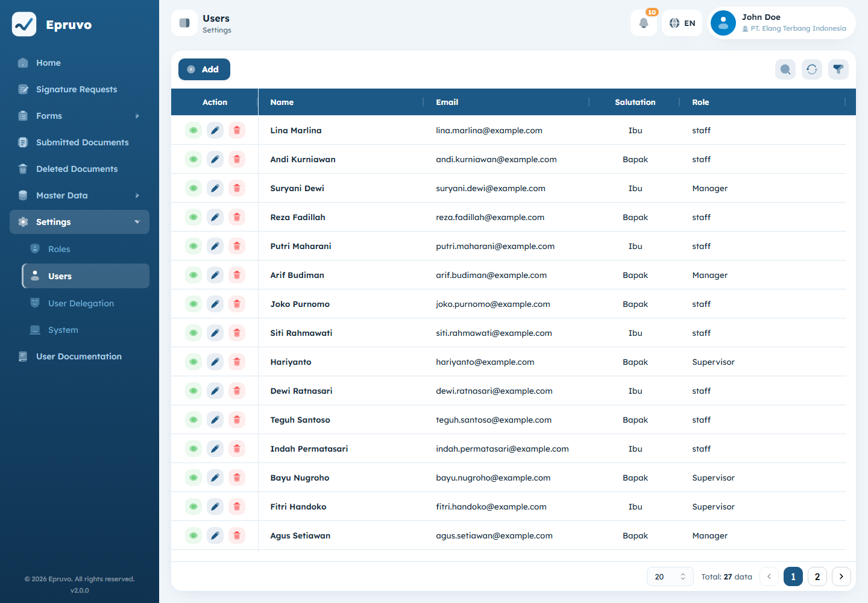This screenshot has width=868, height=603.
Task: View Arif Budiman's details eye icon
Action: click(193, 275)
